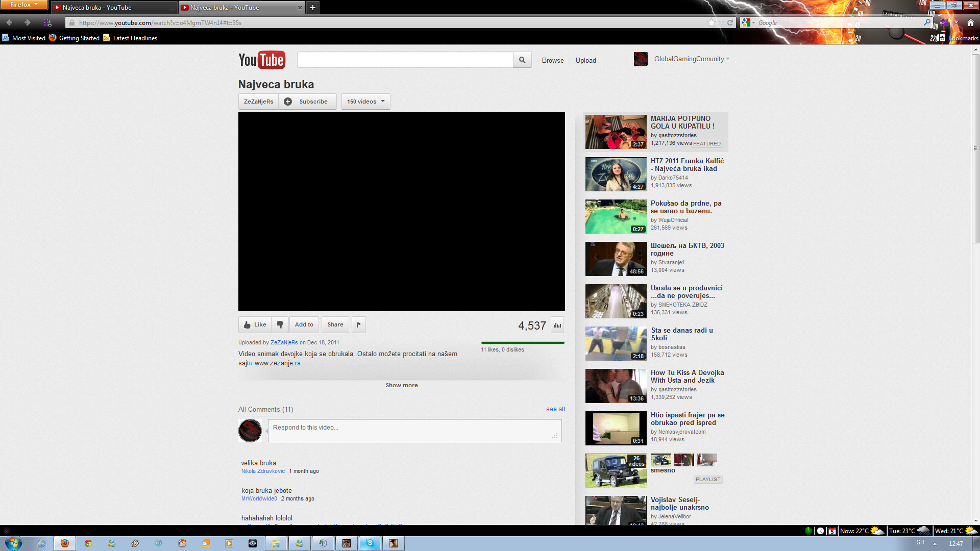Image resolution: width=980 pixels, height=551 pixels.
Task: Click the Firefox forward arrow
Action: click(28, 22)
